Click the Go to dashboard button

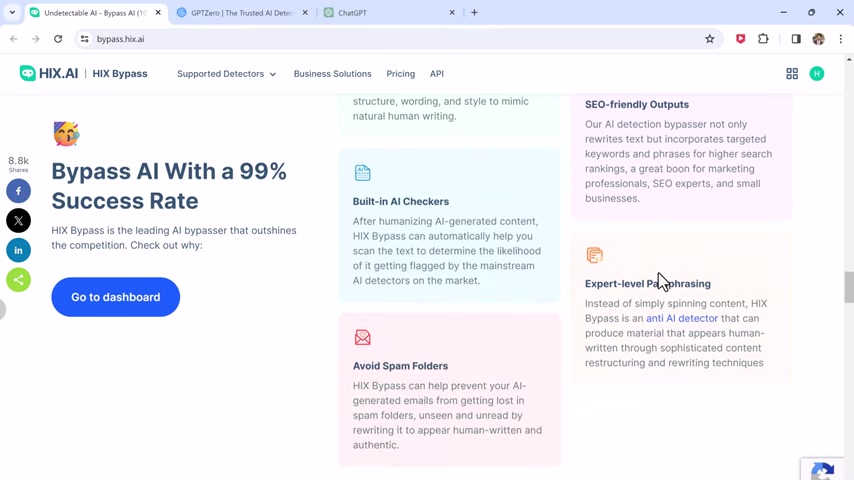point(115,297)
